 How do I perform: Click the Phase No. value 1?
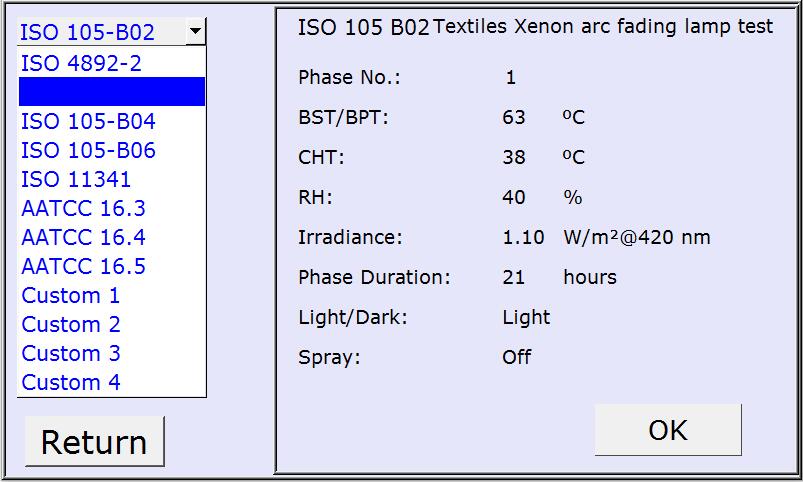point(511,78)
